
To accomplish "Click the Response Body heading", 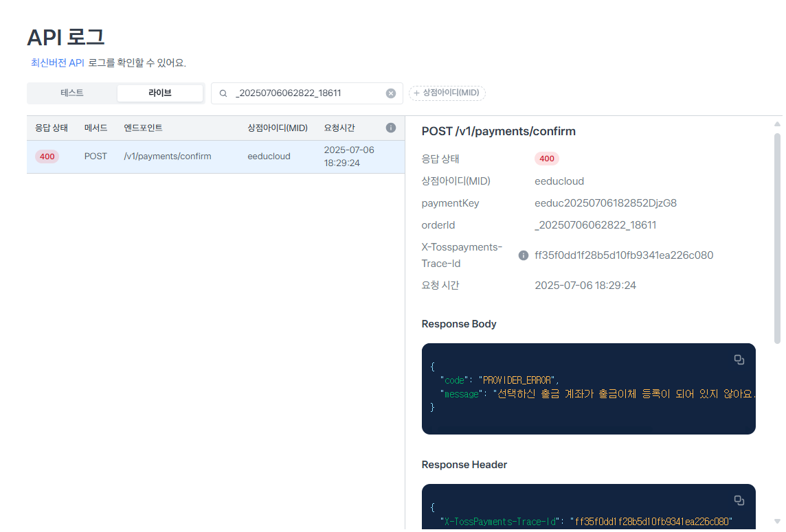I will tap(459, 324).
